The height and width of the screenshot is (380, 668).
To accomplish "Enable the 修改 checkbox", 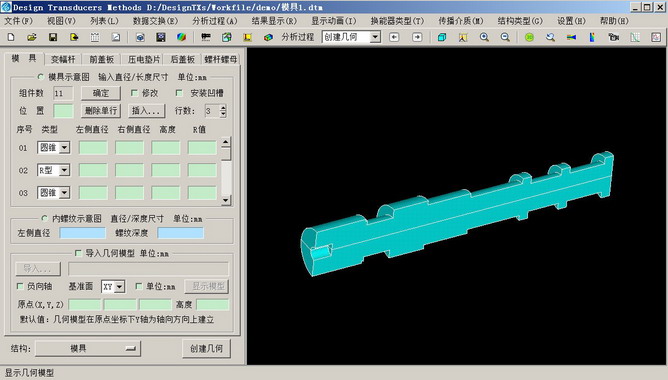I will [134, 93].
